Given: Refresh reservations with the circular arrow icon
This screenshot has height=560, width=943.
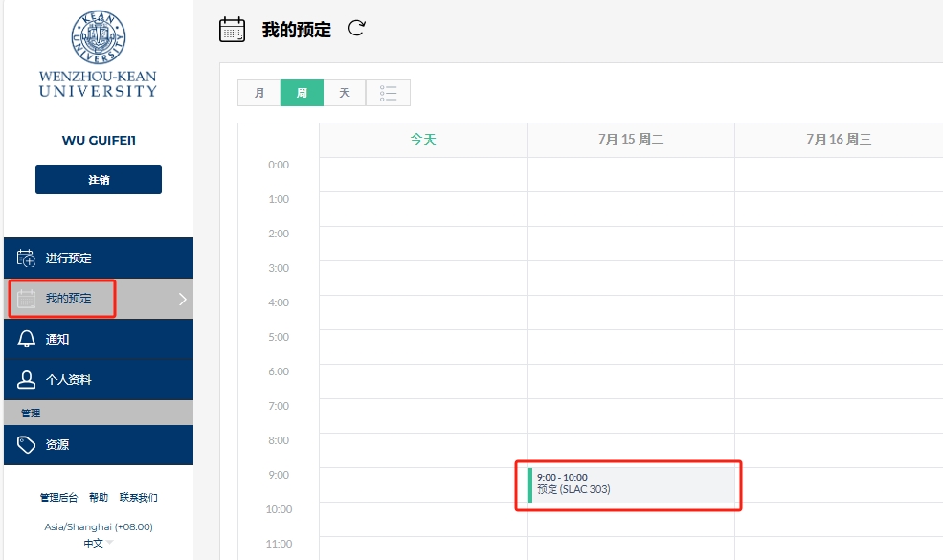Looking at the screenshot, I should [357, 28].
